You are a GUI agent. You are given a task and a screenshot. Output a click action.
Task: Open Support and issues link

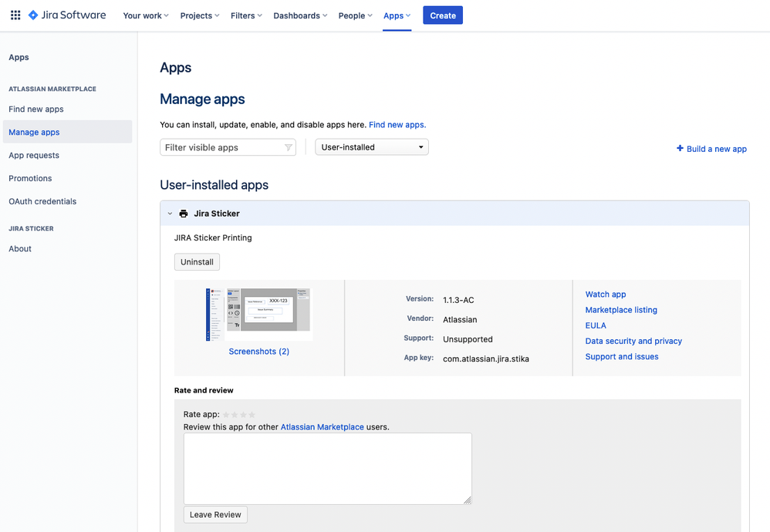[622, 357]
